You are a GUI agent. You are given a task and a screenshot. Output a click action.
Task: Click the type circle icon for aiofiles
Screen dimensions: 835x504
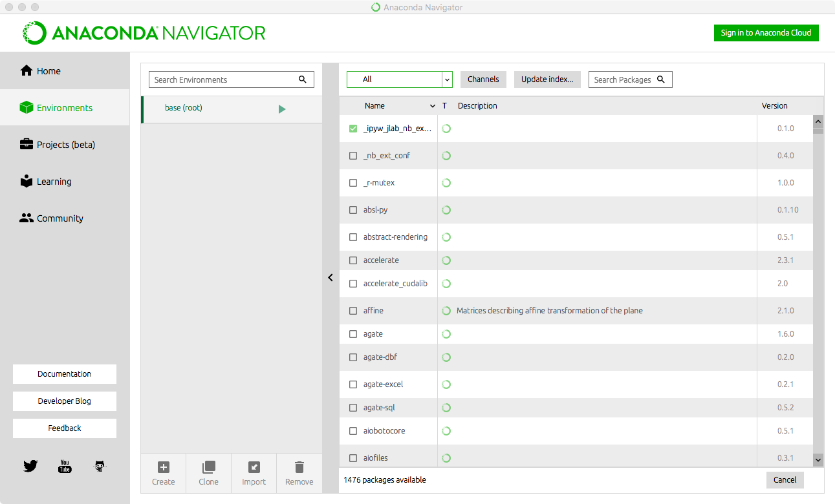[x=446, y=458]
